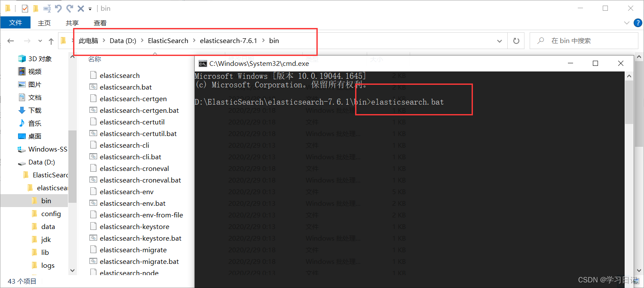Select Windows-SSD drive in navigation pane
Image resolution: width=644 pixels, height=288 pixels.
pyautogui.click(x=43, y=149)
